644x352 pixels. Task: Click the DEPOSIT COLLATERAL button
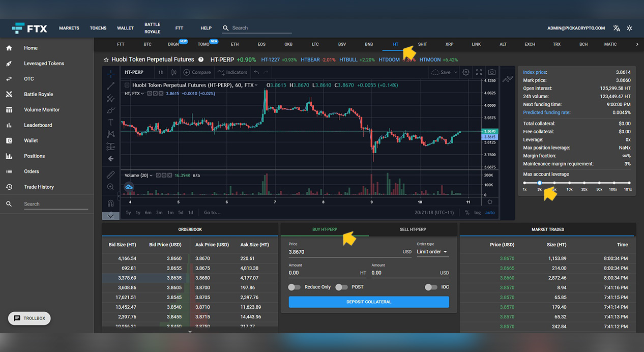tap(369, 302)
